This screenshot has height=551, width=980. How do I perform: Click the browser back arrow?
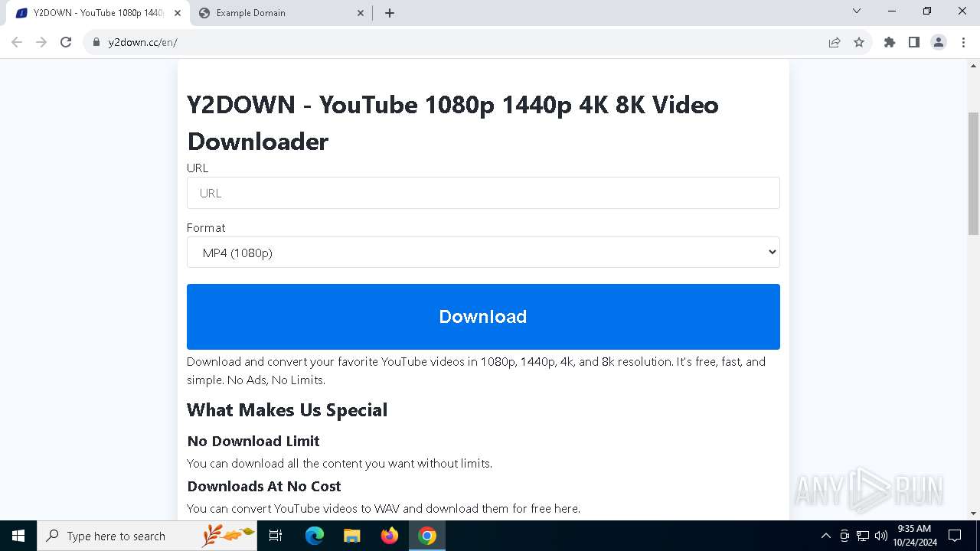pyautogui.click(x=17, y=42)
